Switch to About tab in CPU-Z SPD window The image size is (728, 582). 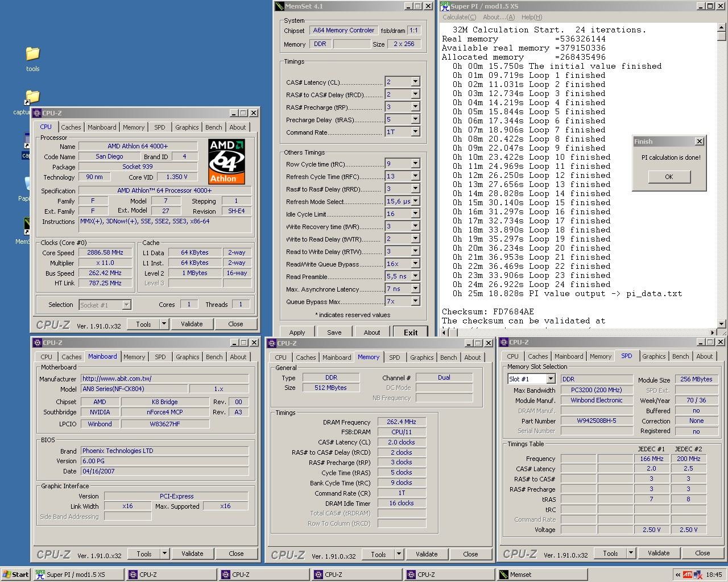[705, 356]
